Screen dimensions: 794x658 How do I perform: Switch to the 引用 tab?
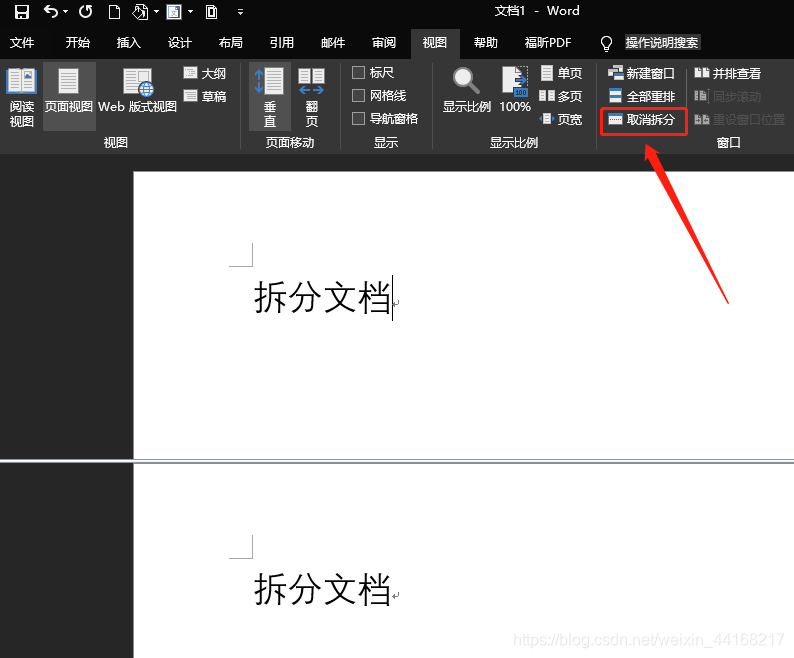click(282, 43)
